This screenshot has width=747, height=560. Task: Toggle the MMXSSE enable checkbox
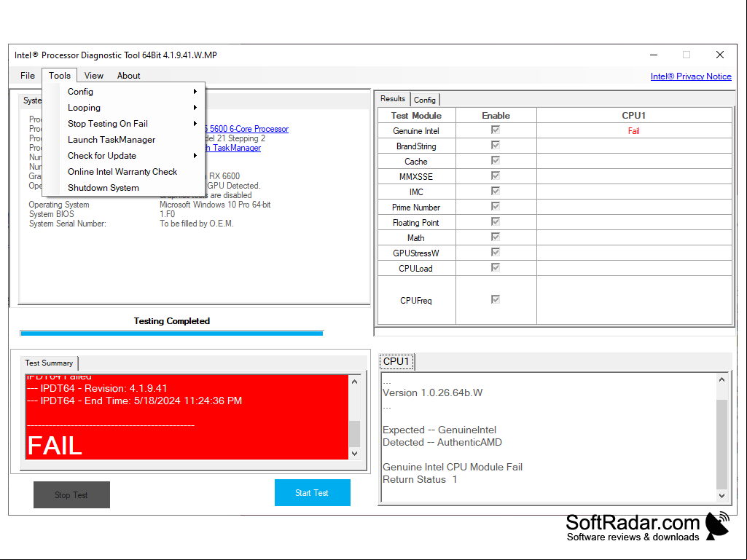coord(496,176)
